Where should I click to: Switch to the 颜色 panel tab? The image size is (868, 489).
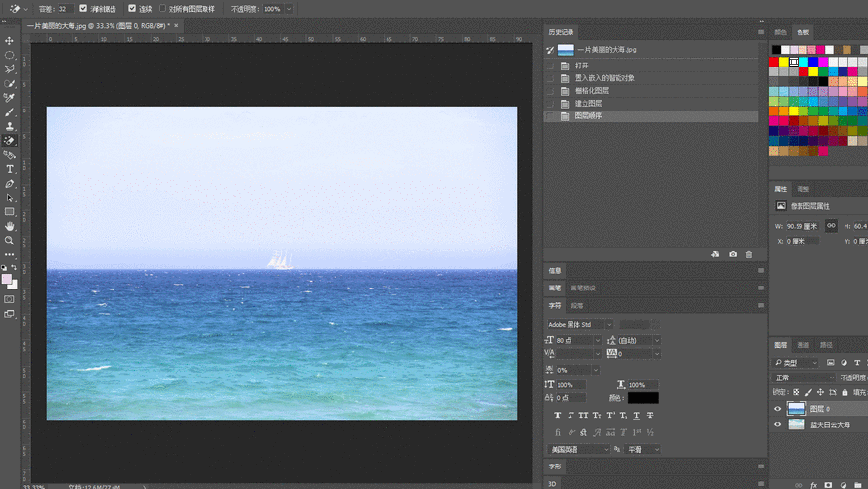click(780, 32)
